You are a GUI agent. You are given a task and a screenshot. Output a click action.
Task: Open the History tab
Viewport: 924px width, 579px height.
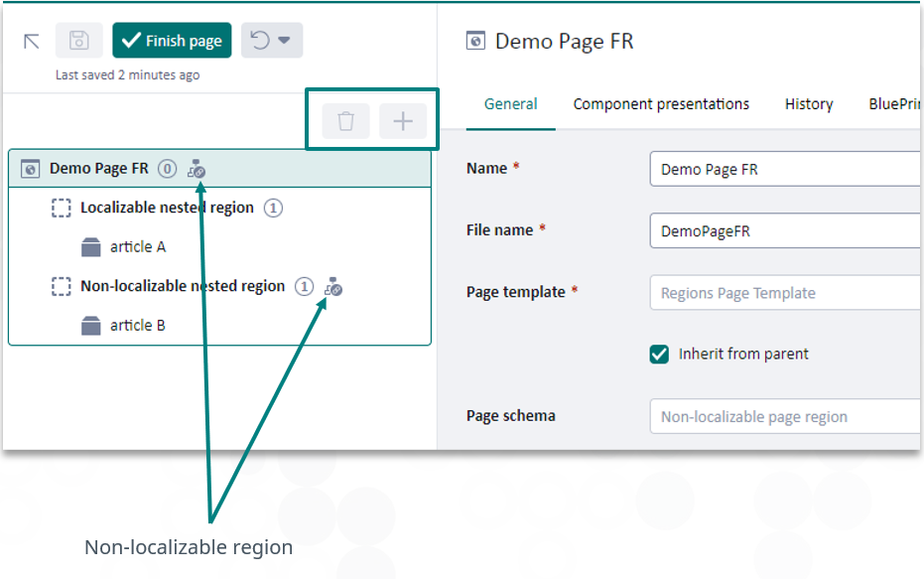(x=809, y=104)
